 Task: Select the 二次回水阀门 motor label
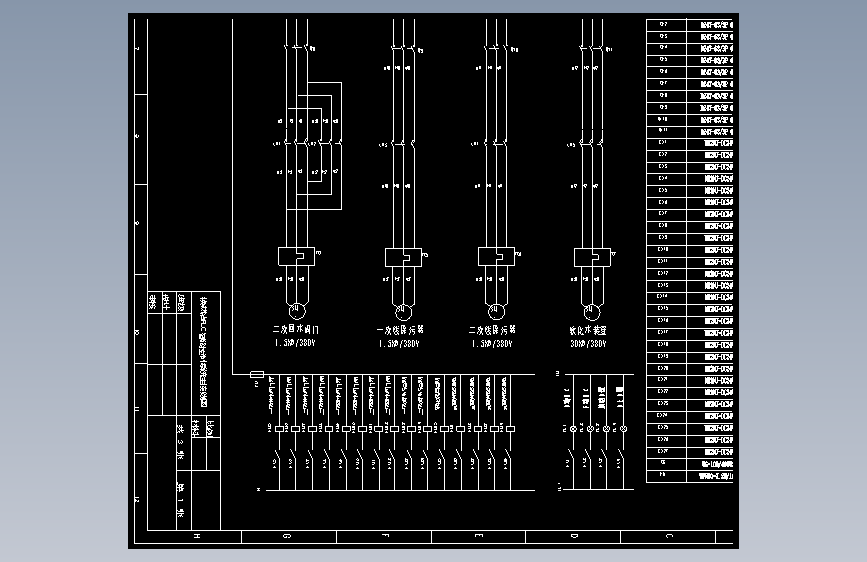296,330
